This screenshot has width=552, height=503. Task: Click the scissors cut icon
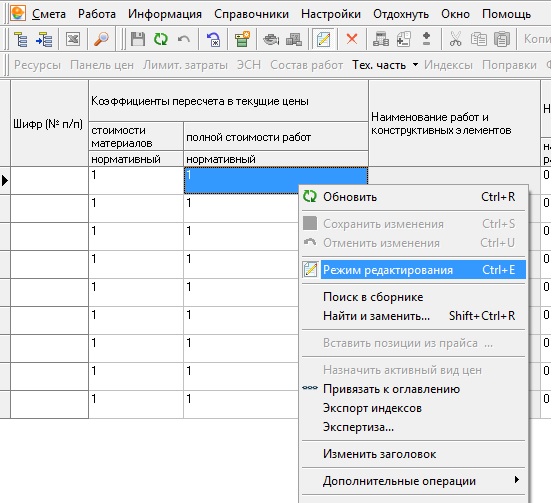456,39
